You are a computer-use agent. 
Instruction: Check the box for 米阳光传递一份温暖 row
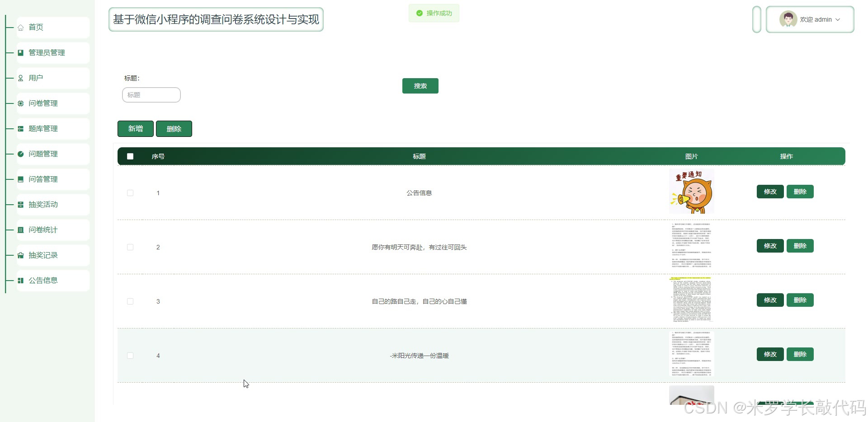pos(130,356)
